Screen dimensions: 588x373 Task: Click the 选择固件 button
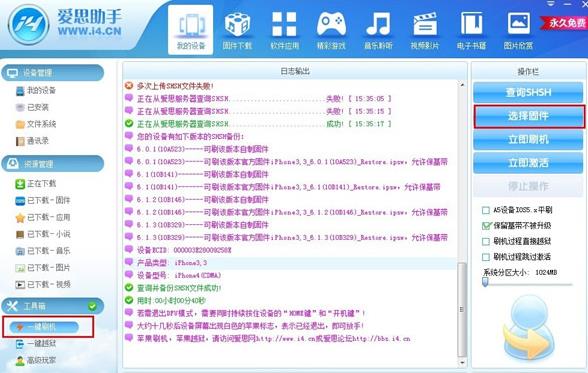pyautogui.click(x=528, y=116)
